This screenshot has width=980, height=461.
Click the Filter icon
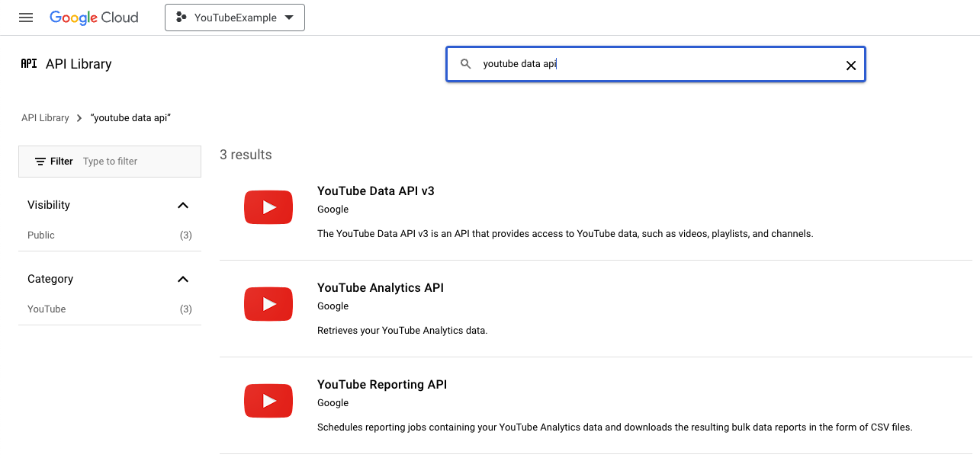(x=40, y=162)
